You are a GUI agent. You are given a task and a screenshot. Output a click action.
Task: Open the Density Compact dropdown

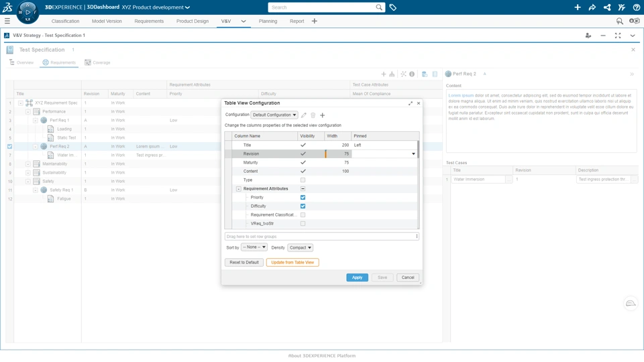(x=301, y=247)
